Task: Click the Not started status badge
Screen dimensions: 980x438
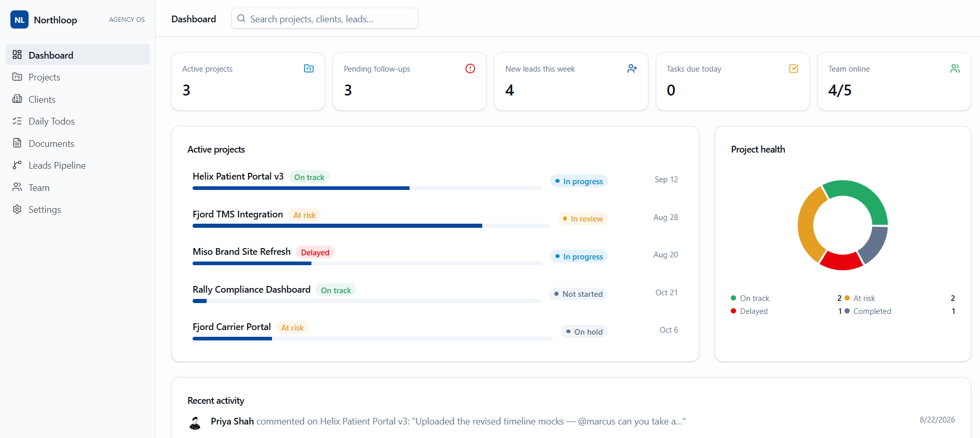Action: 578,294
